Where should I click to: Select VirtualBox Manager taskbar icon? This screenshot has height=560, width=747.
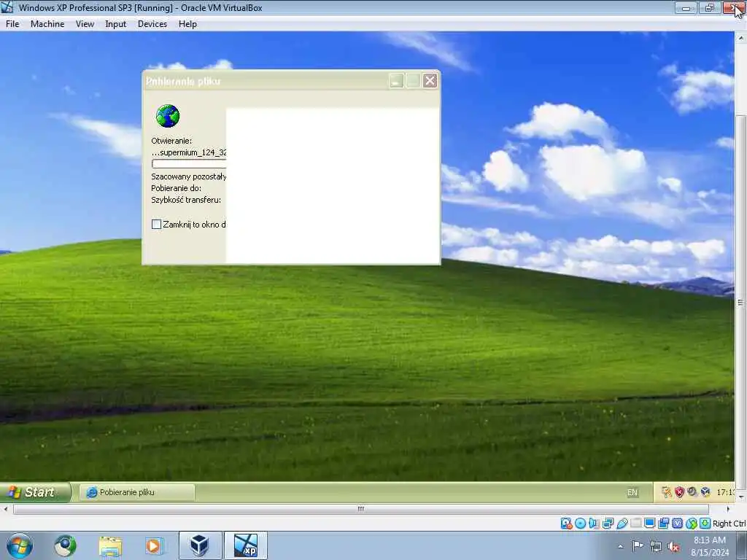[200, 545]
